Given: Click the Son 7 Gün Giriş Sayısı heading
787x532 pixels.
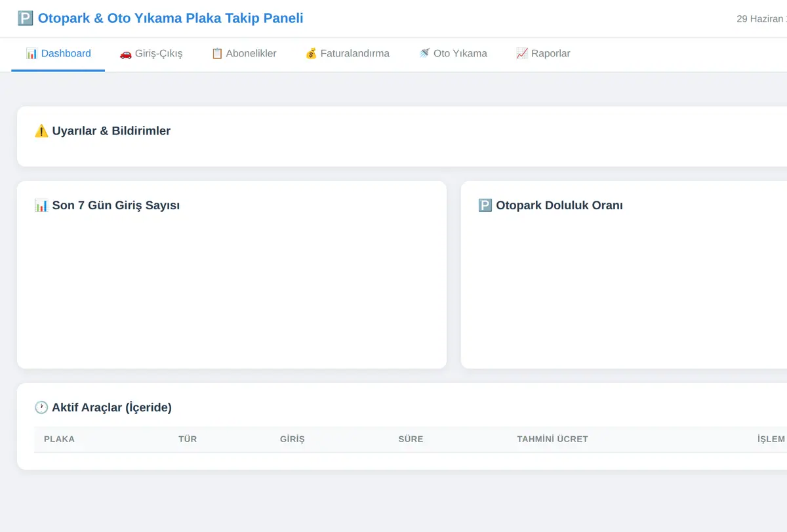Looking at the screenshot, I should 107,205.
